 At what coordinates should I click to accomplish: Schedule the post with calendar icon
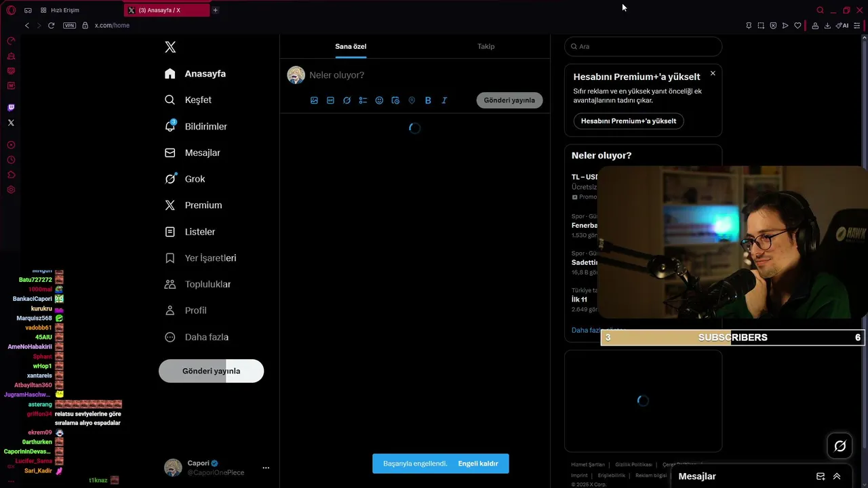tap(395, 100)
